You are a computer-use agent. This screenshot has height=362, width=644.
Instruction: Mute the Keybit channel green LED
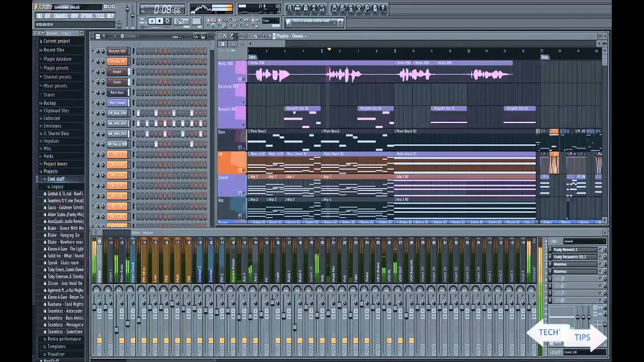[x=93, y=71]
